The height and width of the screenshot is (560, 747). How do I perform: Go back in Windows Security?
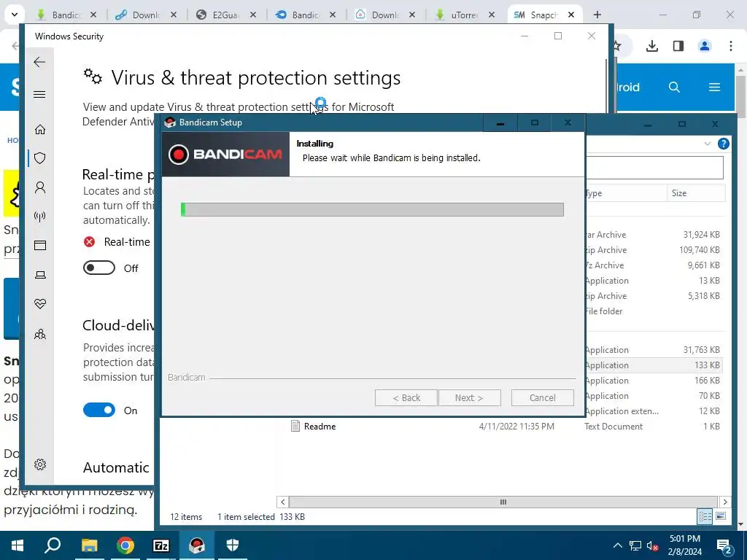click(x=39, y=62)
